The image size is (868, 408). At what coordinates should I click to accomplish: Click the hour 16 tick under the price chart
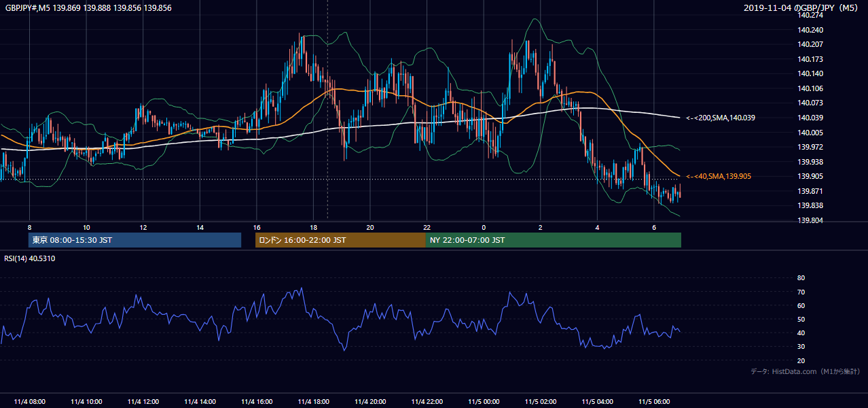(257, 227)
